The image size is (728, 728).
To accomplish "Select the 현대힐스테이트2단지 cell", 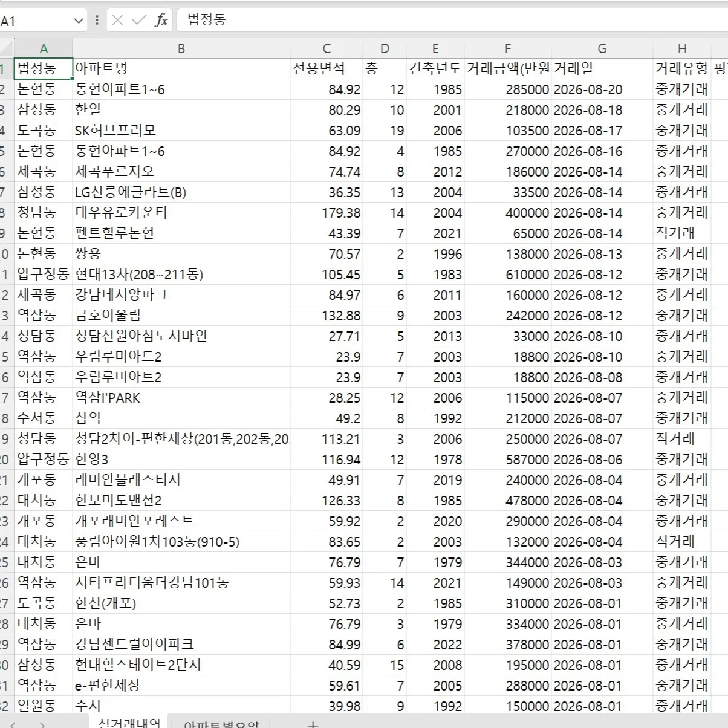I will click(x=181, y=665).
